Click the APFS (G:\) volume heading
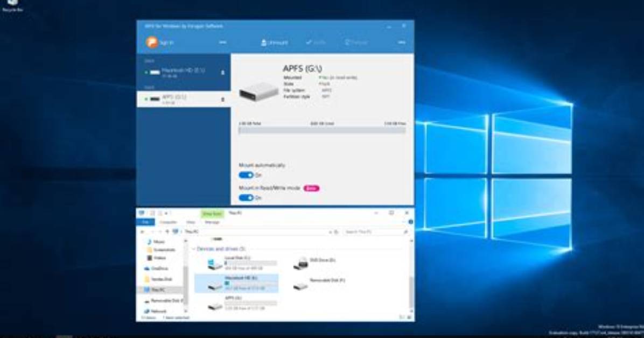 pos(303,68)
